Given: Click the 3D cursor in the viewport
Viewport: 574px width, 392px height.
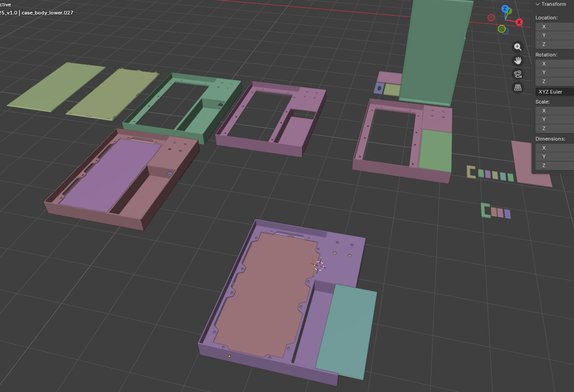Looking at the screenshot, I should click(x=319, y=266).
